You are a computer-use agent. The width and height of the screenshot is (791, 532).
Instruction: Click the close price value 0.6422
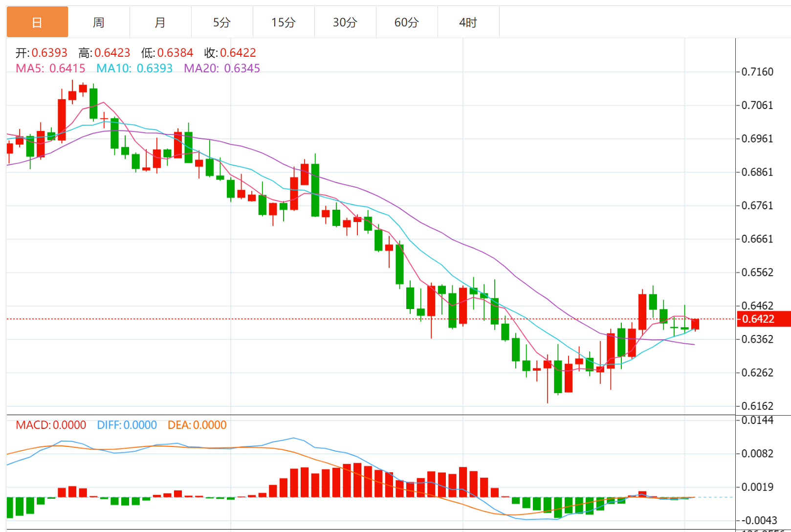pyautogui.click(x=238, y=53)
